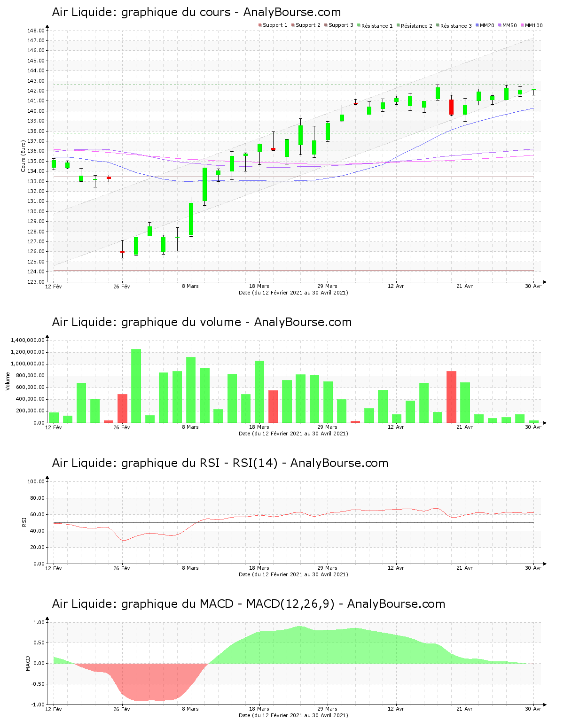Click the 'graphique du volume' chart title

pos(202,322)
